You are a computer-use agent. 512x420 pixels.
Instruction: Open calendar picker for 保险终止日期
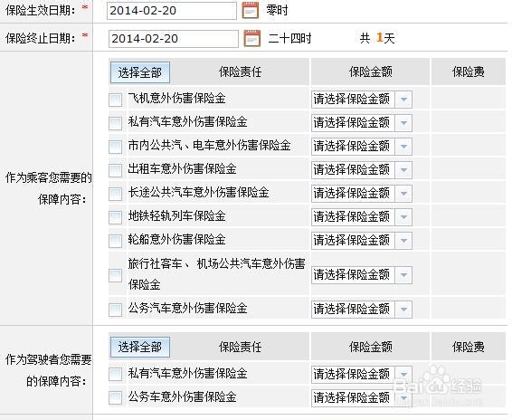tap(252, 38)
